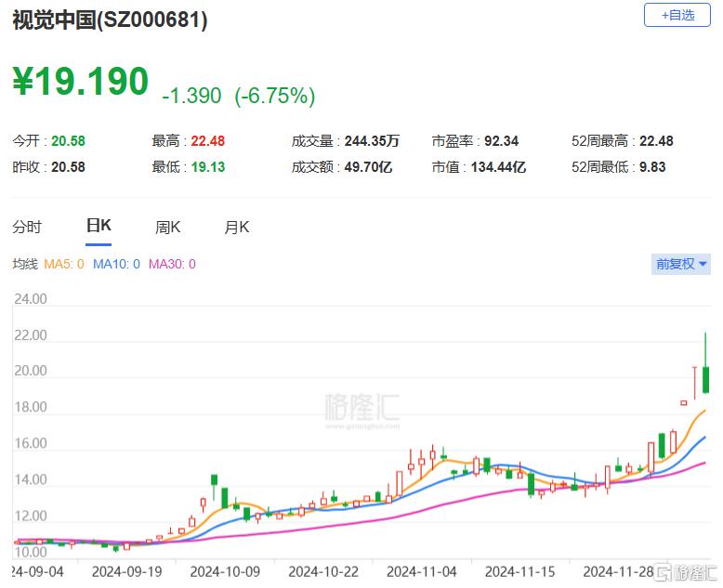Click 成交量 value 244.35万
This screenshot has width=723, height=588.
point(372,141)
